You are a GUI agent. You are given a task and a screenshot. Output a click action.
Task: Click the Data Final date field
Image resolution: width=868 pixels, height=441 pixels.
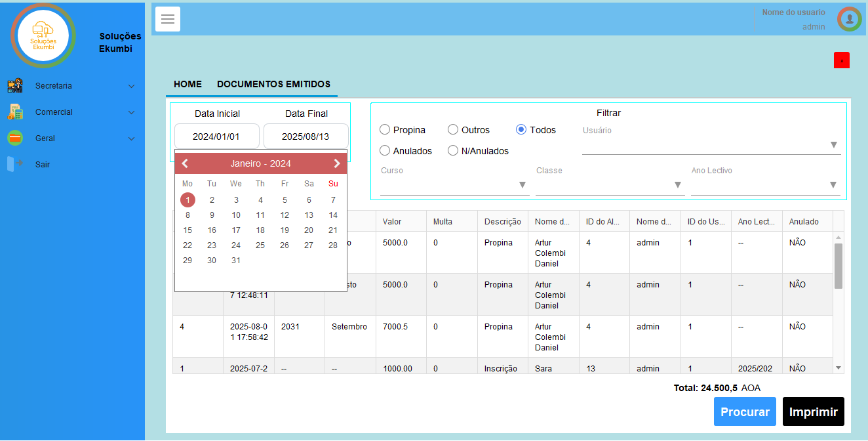[x=306, y=136]
